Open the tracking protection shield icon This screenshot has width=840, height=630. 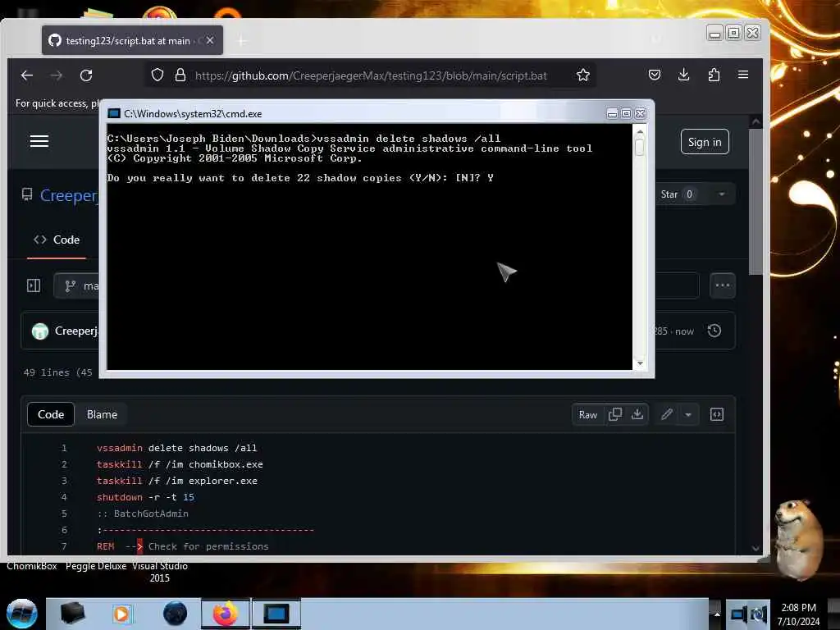click(x=157, y=75)
